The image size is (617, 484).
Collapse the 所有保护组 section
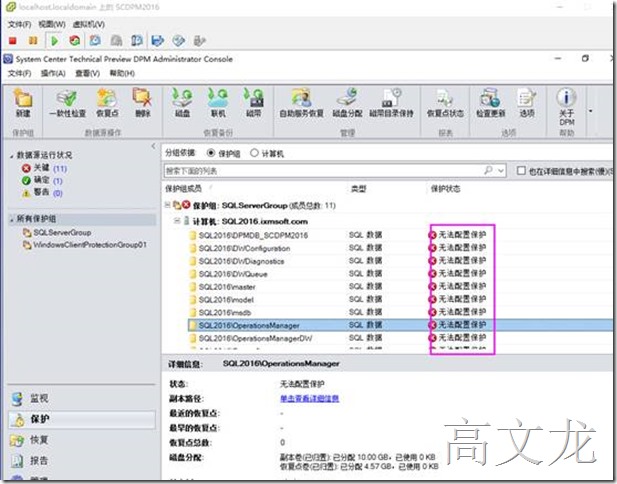point(12,220)
